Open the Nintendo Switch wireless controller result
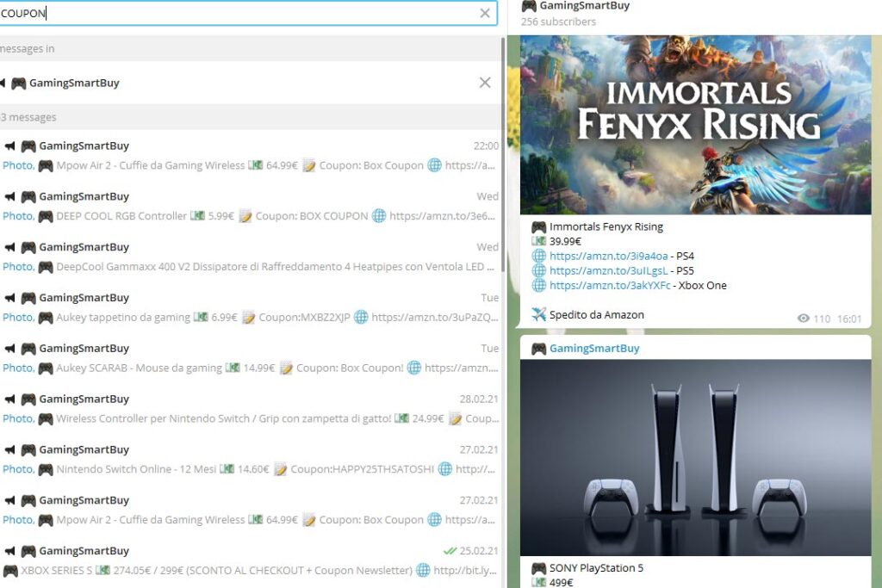This screenshot has height=588, width=882. point(251,409)
